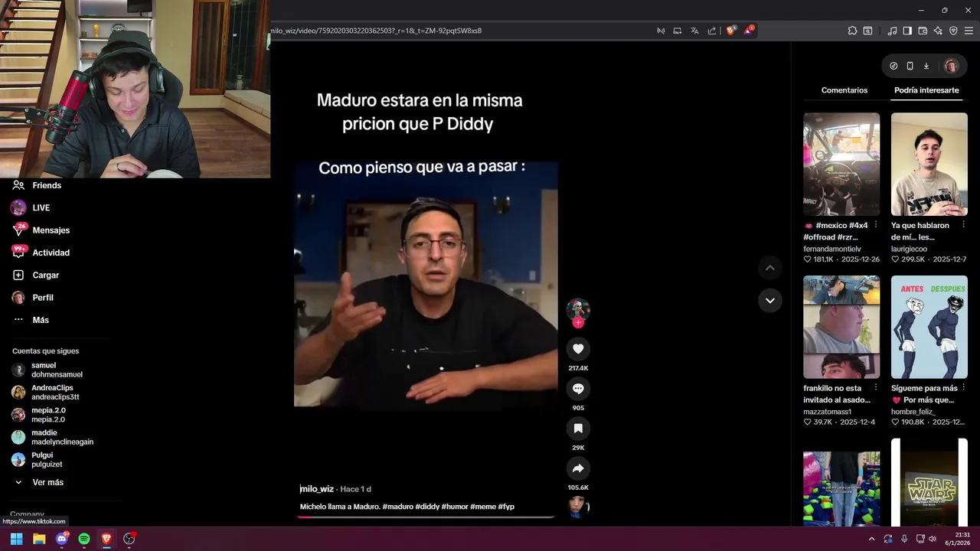
Task: Open mazzatomass1 account link
Action: pos(827,412)
